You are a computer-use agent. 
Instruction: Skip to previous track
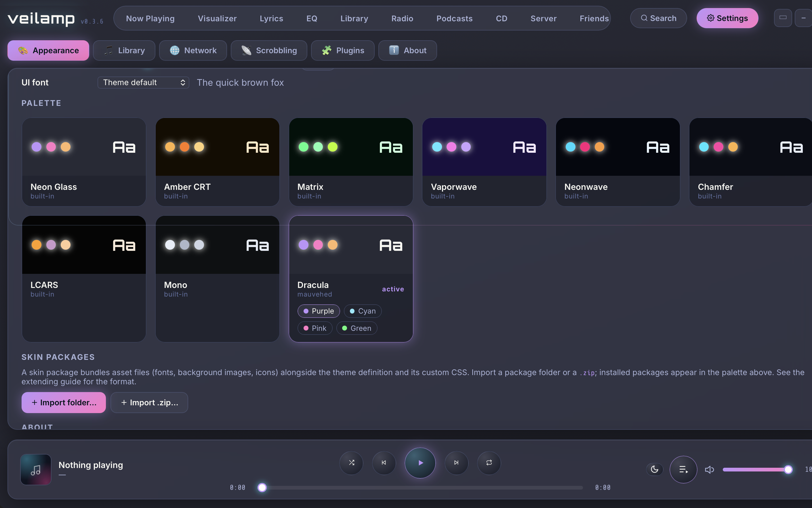coord(384,463)
